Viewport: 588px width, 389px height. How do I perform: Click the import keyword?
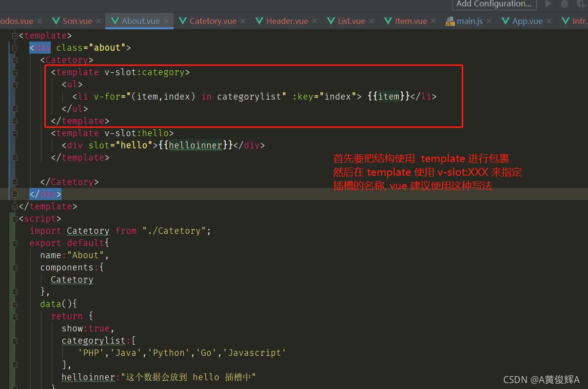click(45, 231)
